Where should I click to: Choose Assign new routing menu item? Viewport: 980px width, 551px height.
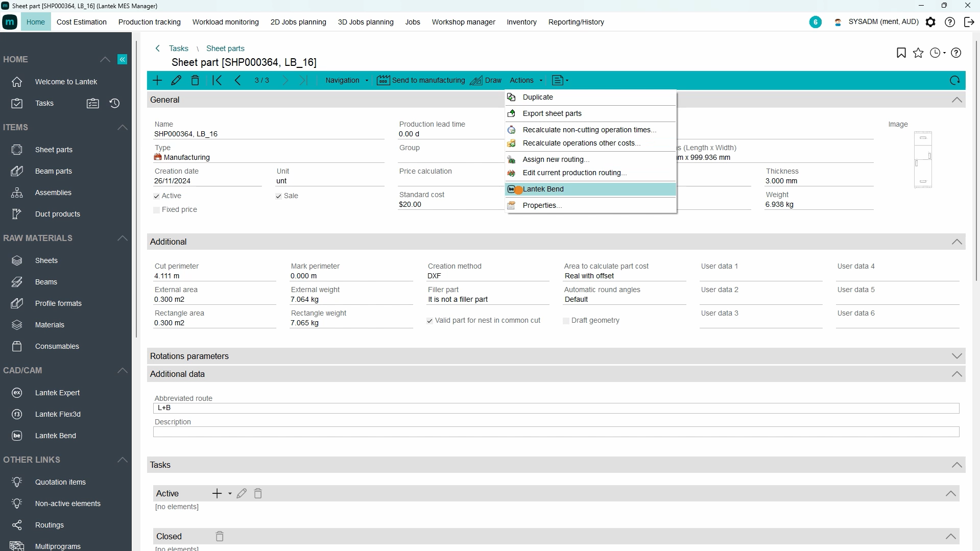coord(591,159)
